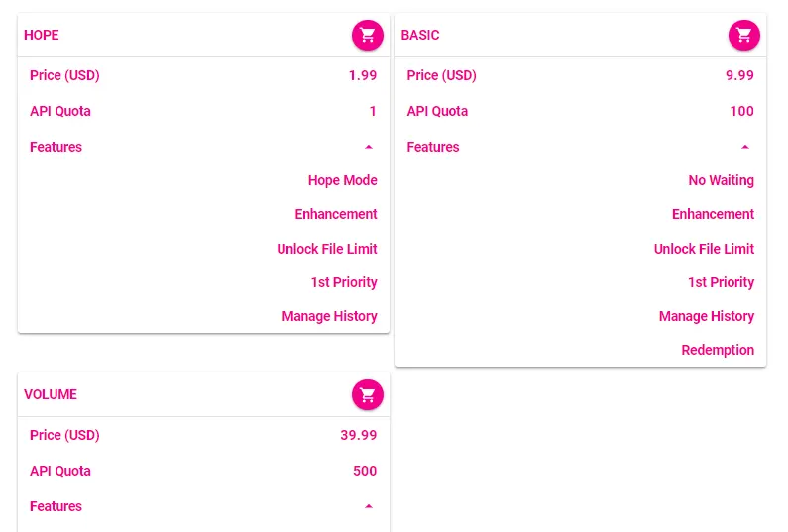Click the VOLUME plan shopping cart icon
The height and width of the screenshot is (532, 788).
click(367, 394)
